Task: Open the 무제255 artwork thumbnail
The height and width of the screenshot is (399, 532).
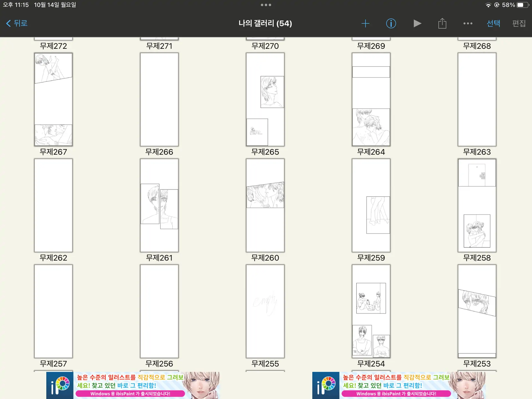Action: pyautogui.click(x=265, y=311)
